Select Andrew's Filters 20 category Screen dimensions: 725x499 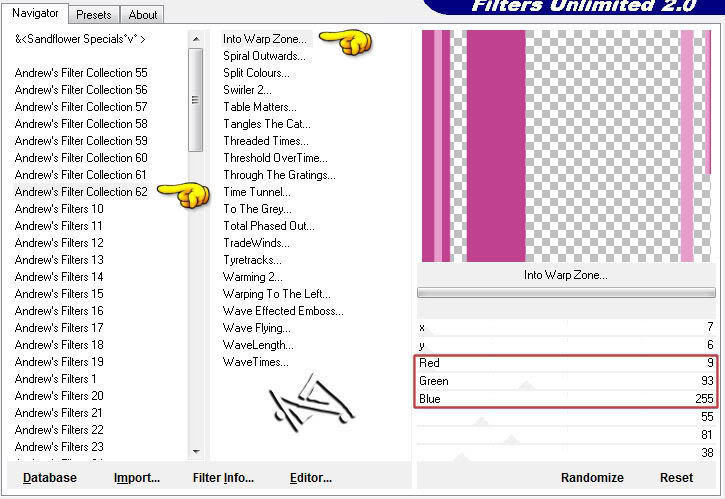(59, 396)
